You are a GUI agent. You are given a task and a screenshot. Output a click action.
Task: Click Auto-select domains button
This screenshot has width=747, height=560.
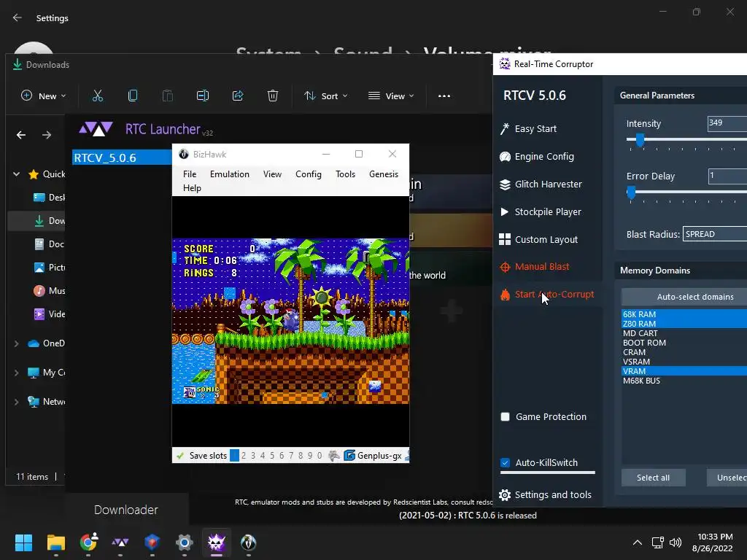tap(684, 297)
